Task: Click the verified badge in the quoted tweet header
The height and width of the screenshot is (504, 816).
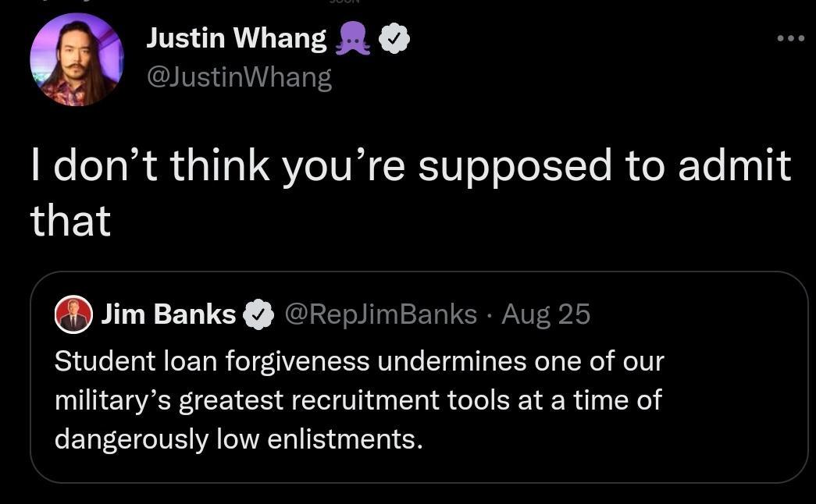Action: 258,314
